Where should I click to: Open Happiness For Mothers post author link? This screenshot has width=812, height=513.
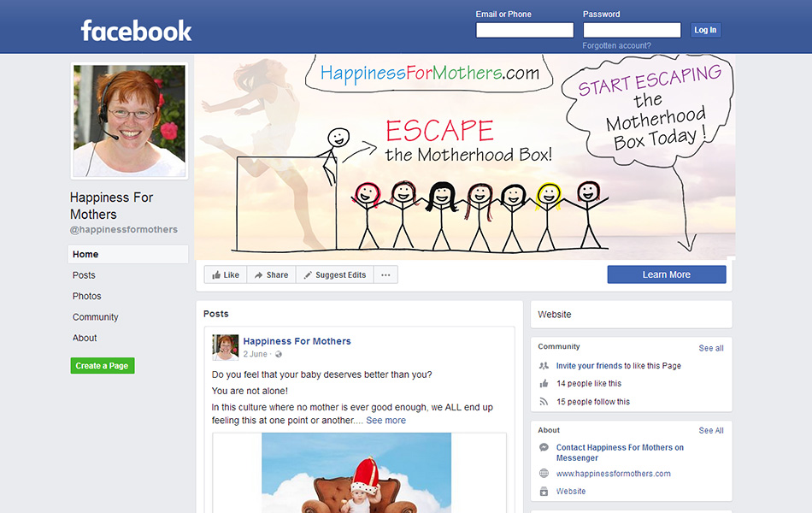[x=297, y=341]
